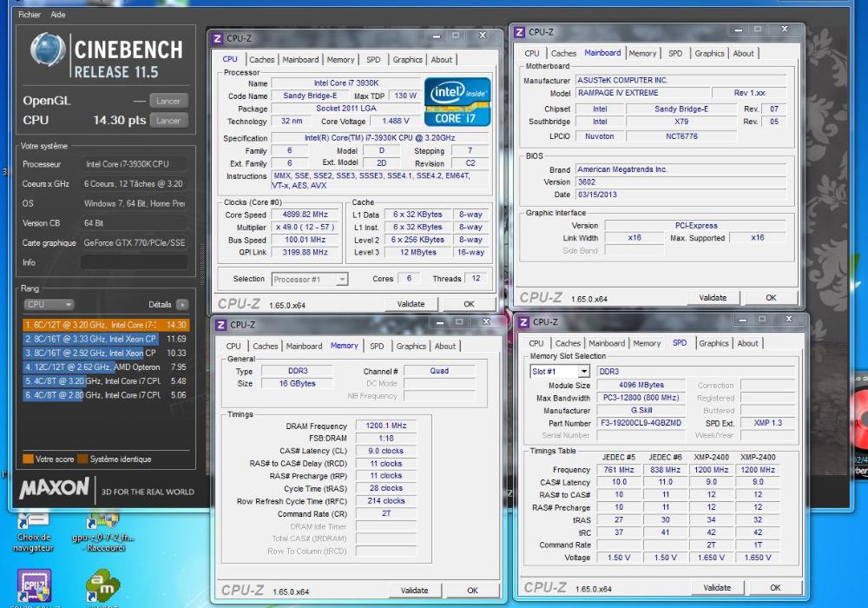The width and height of the screenshot is (868, 608).
Task: Click the Core Speed value 4899.82 MHz
Action: pyautogui.click(x=305, y=215)
